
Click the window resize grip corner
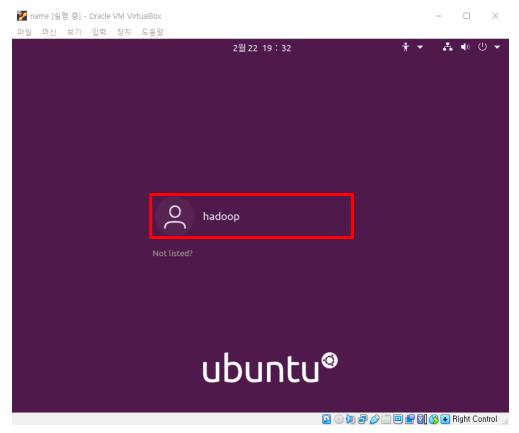pyautogui.click(x=505, y=422)
